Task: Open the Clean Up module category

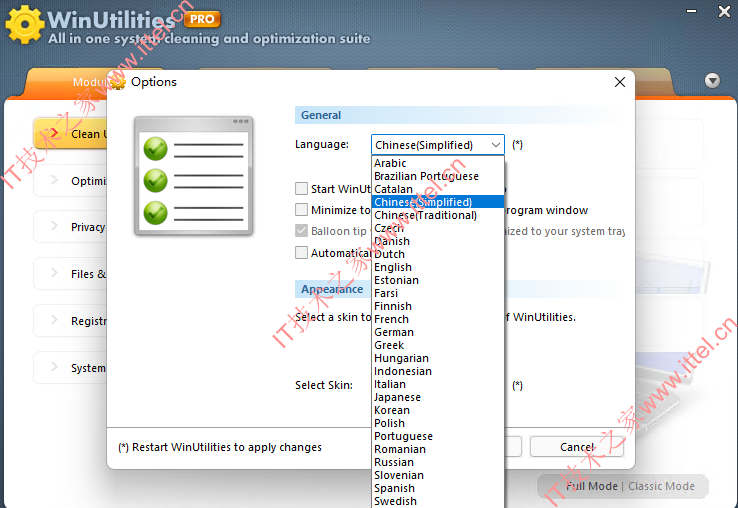Action: coord(71,134)
